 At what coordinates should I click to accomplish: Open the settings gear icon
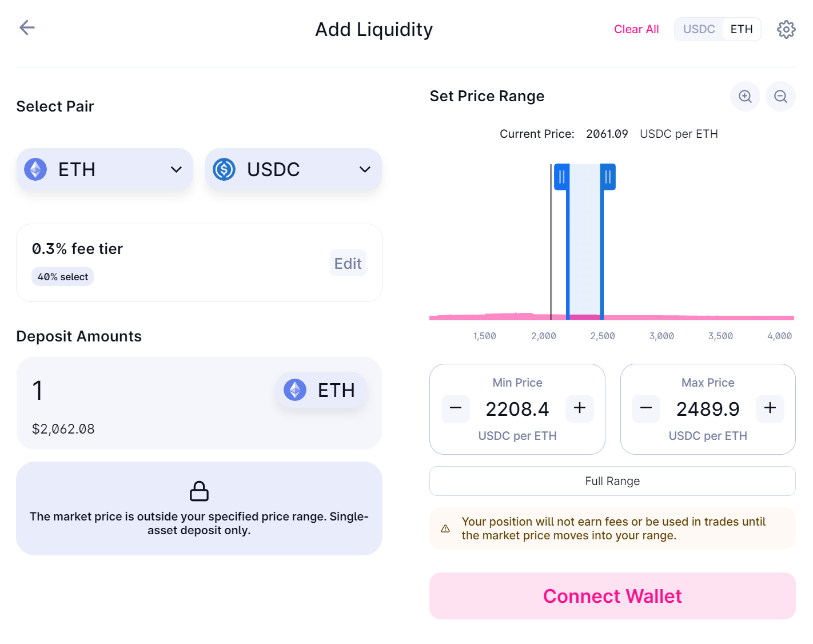tap(786, 29)
